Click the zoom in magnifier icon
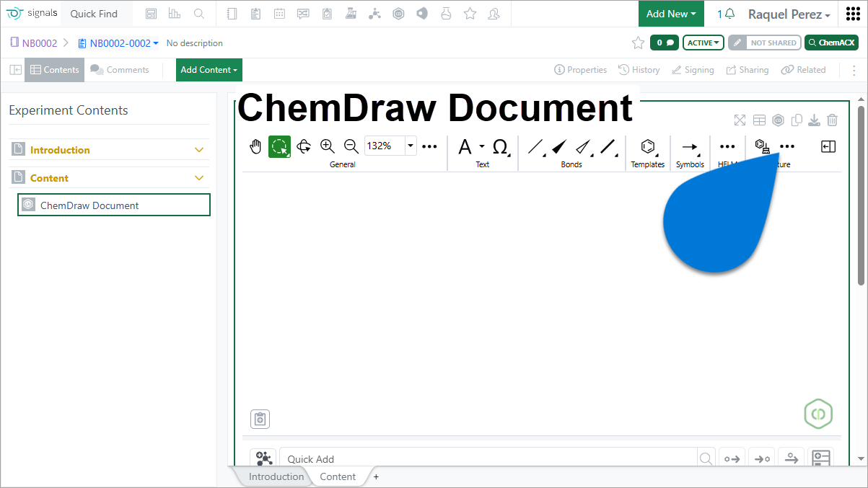This screenshot has height=488, width=868. coord(328,146)
